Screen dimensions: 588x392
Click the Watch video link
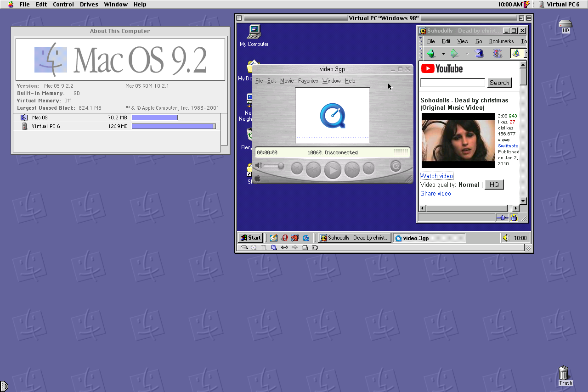437,176
